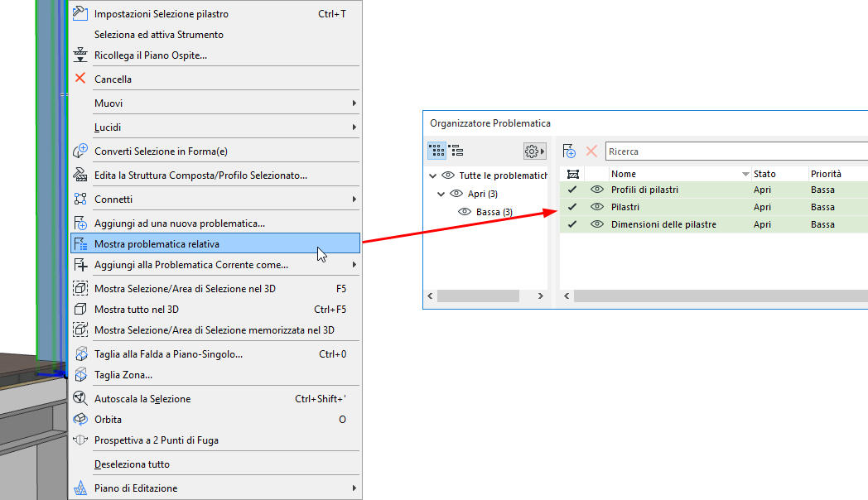Screen dimensions: 868x500
Task: Toggle checkmark on Profili di pilastri row
Action: click(572, 190)
